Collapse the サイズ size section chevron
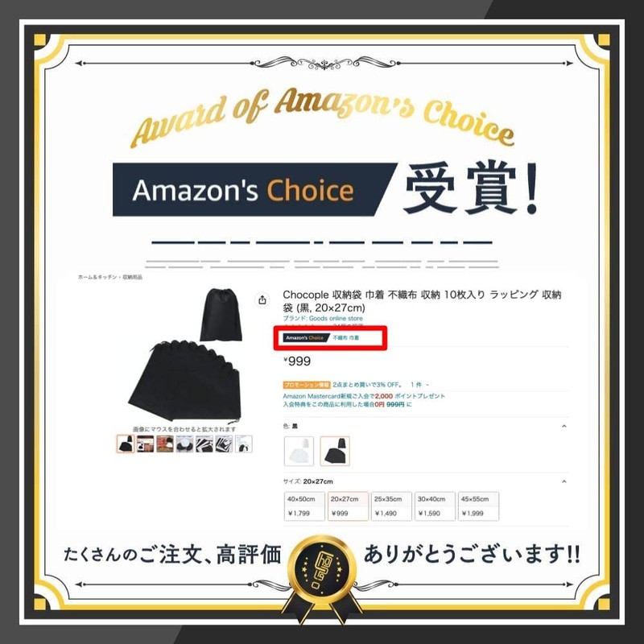The width and height of the screenshot is (644, 644). tap(564, 481)
